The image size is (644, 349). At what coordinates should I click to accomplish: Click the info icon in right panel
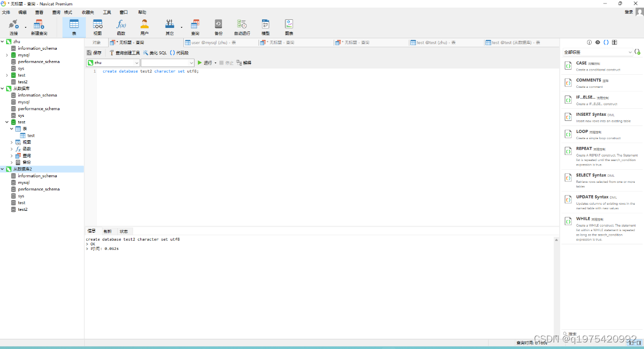pyautogui.click(x=589, y=43)
